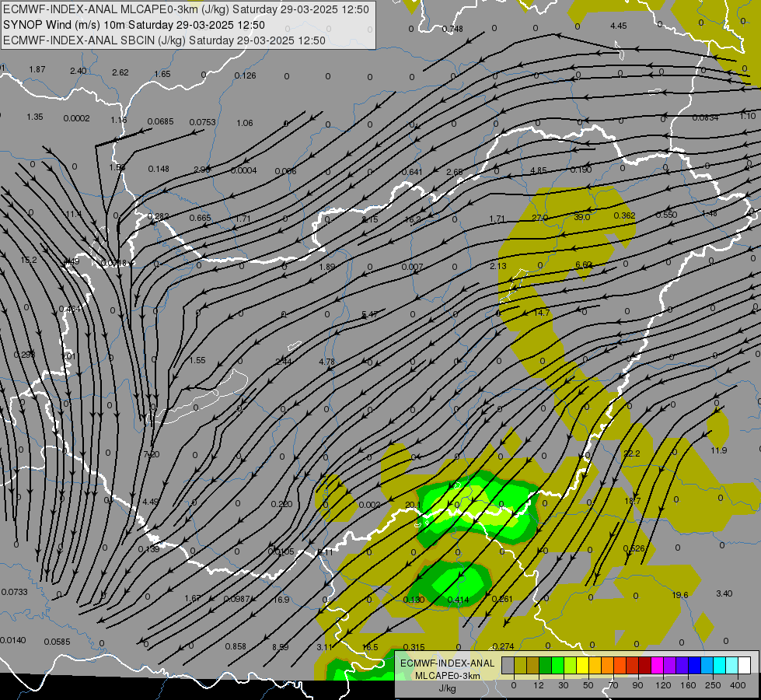Click legend title ECMWF-INDEX-ANAL beside the color bar
The image size is (761, 700).
[x=447, y=663]
